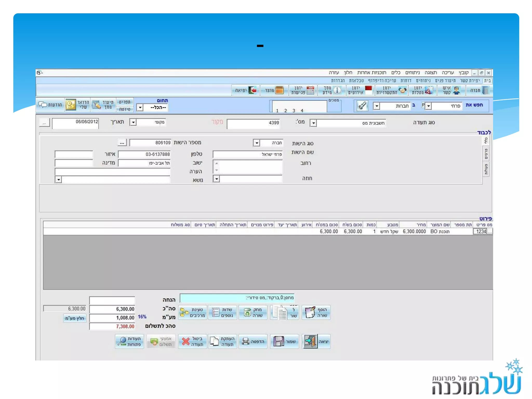Click the הודעות messages button
Image resolution: width=532 pixels, height=399 pixels.
coord(50,105)
